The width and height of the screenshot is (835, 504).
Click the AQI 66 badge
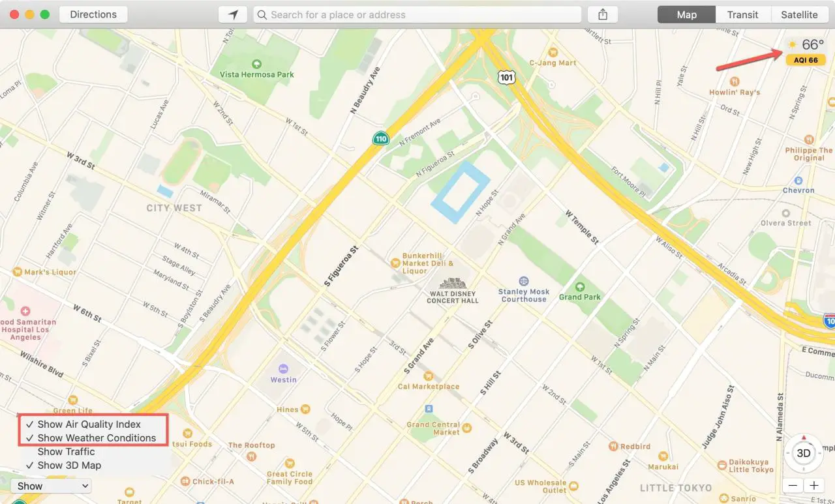pos(806,60)
